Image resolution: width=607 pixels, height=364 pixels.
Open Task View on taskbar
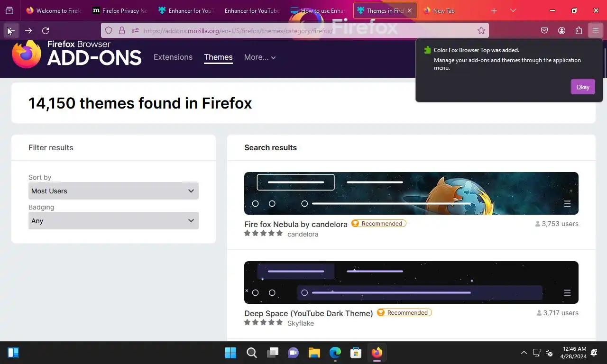(273, 353)
